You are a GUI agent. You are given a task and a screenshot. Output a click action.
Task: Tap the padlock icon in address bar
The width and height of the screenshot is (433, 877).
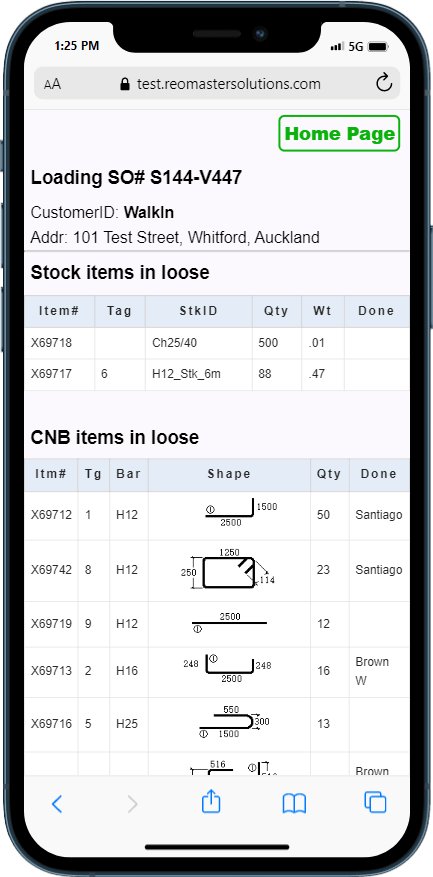125,84
